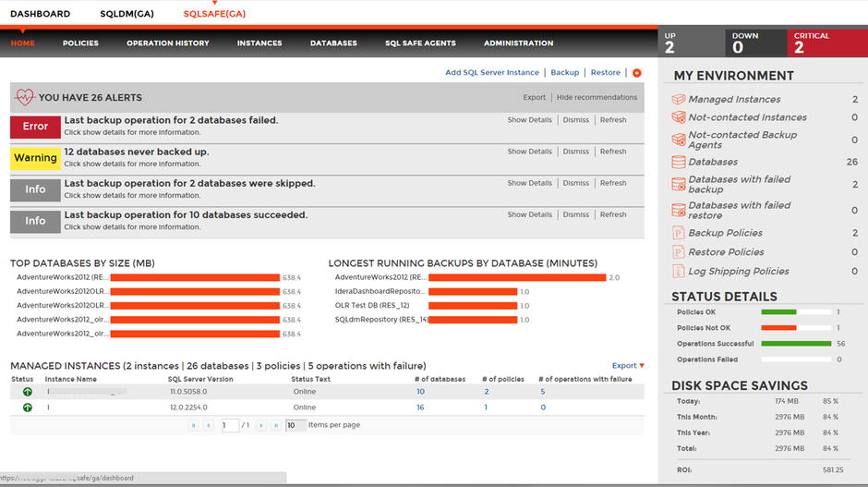Click the Log Shipping Policies icon
This screenshot has height=487, width=868.
pyautogui.click(x=678, y=271)
